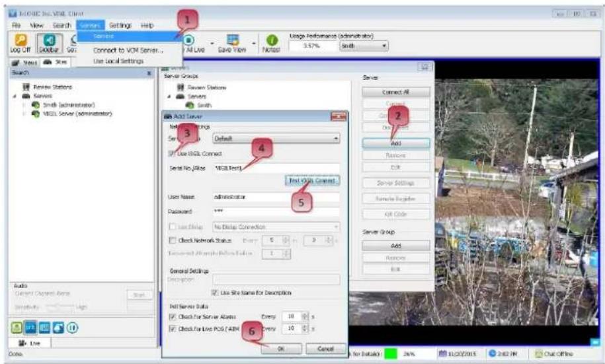This screenshot has width=605, height=364.
Task: Open the Help menu
Action: click(x=147, y=25)
